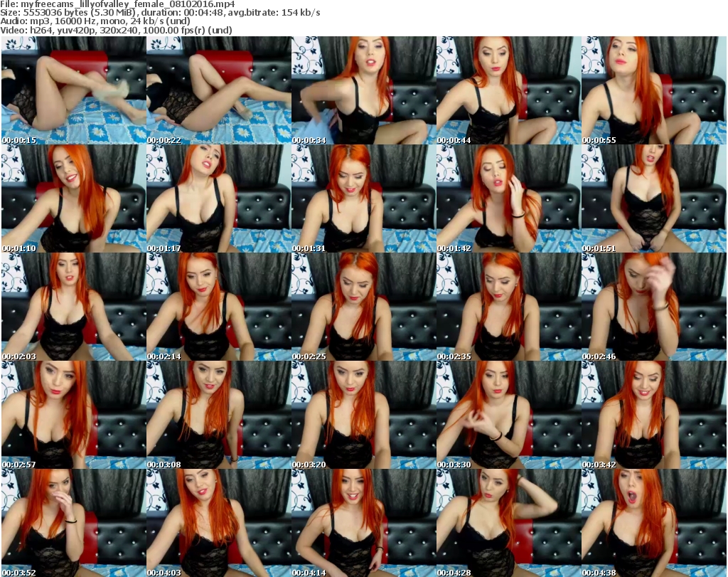Select the thumbnail at 00:03:42
The width and height of the screenshot is (728, 577).
(x=653, y=415)
